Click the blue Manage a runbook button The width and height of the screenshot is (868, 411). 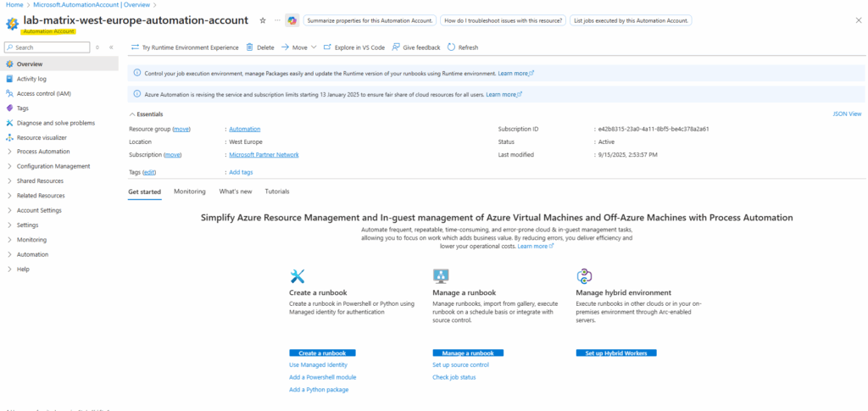468,353
